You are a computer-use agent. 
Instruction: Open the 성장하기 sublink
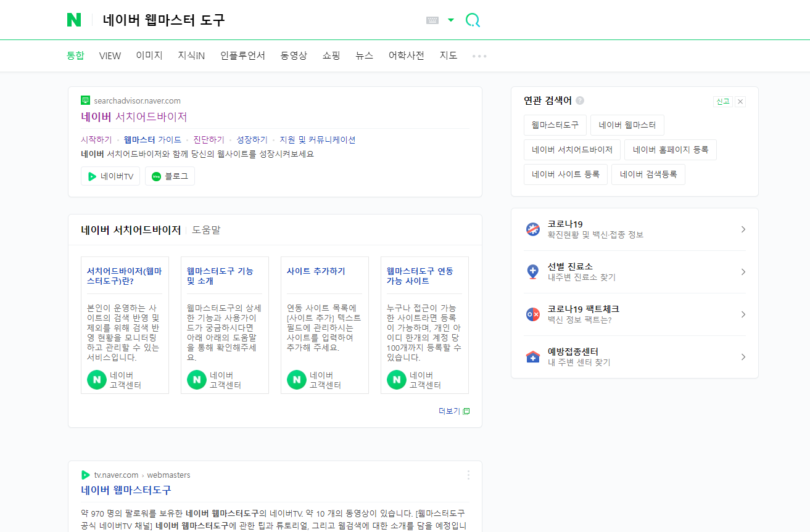click(252, 140)
